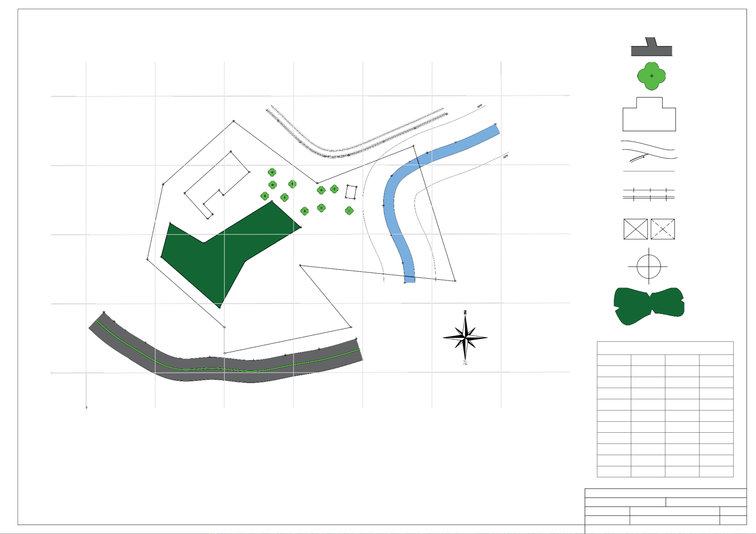Screen dimensions: 756x534
Task: Click the circle crosshair survey point symbol
Action: click(x=649, y=266)
